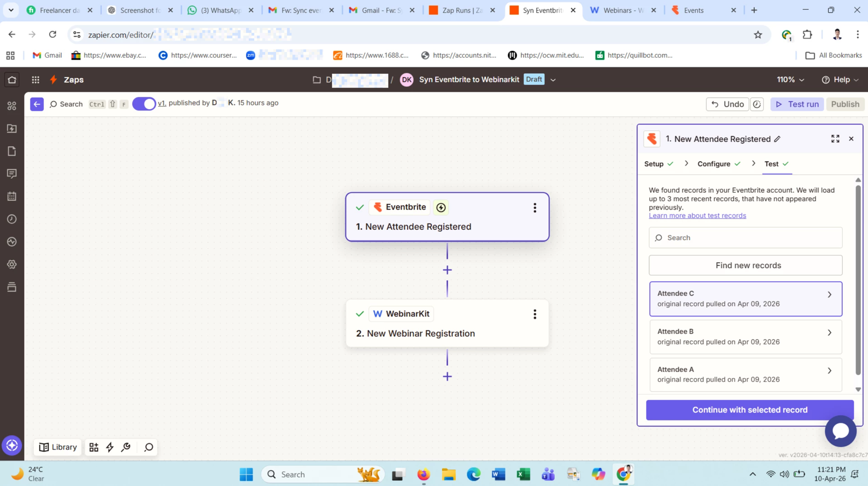Expand the Zap name dropdown chevron
The image size is (868, 486).
[553, 80]
